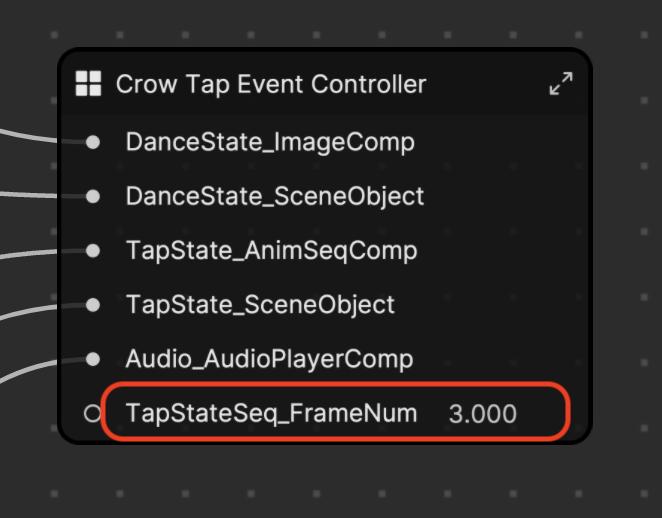
Task: Select the TapState_SceneObject row label
Action: point(260,305)
